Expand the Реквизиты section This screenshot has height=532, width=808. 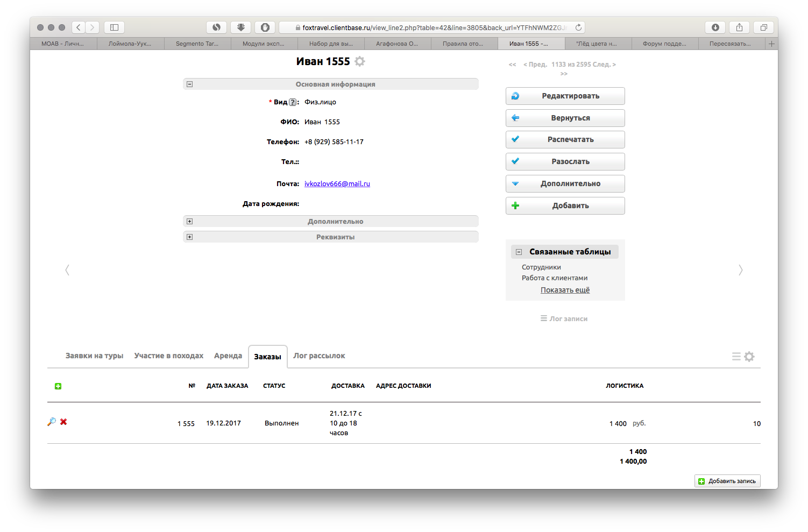click(x=189, y=237)
